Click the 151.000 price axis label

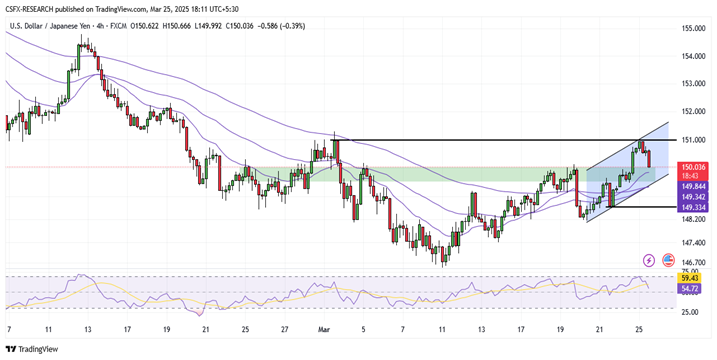point(693,140)
